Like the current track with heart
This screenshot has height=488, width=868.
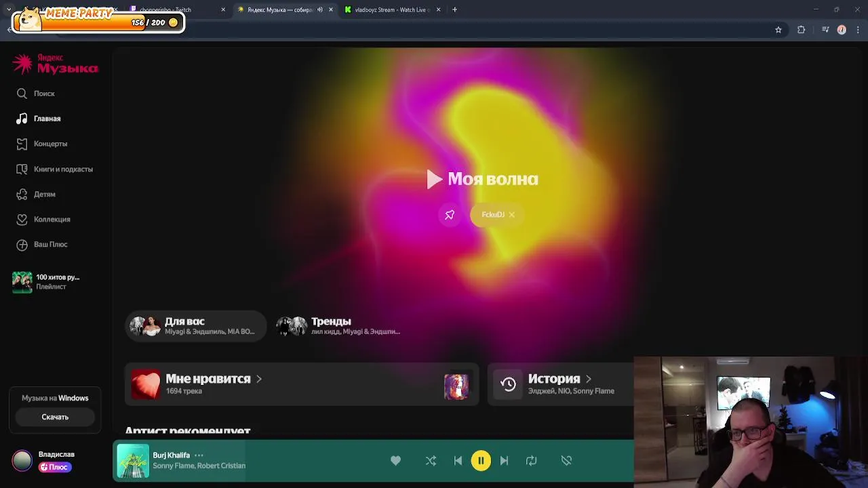[x=396, y=461]
